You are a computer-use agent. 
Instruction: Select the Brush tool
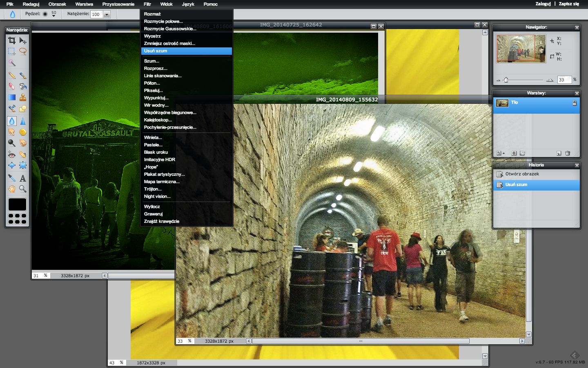coord(23,75)
